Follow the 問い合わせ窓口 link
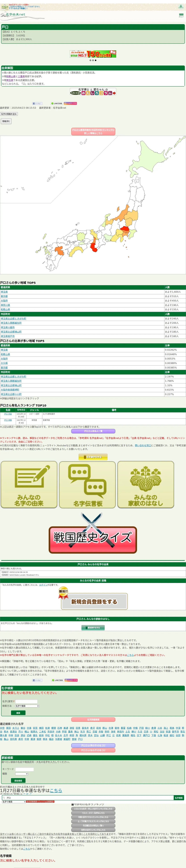 coord(143,445)
